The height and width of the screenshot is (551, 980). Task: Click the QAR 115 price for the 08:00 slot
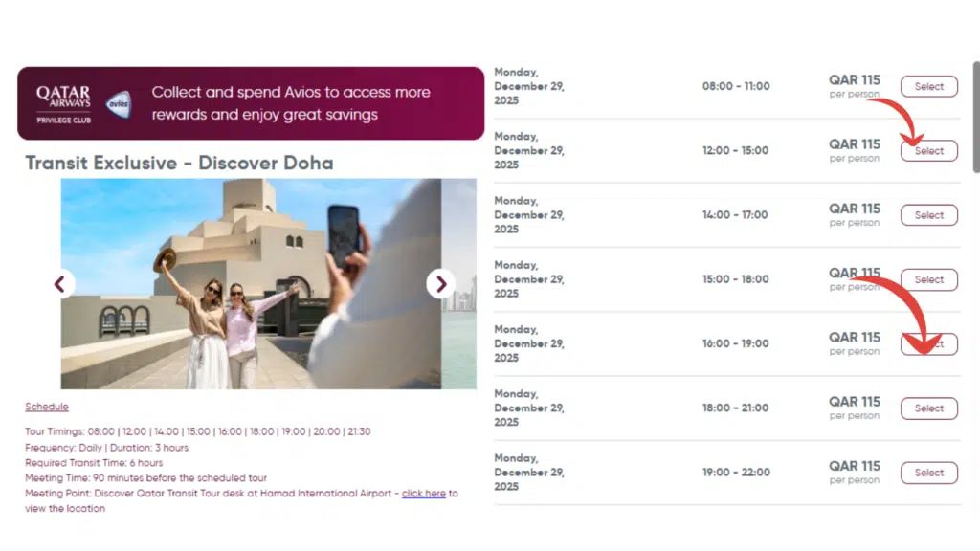pos(854,80)
